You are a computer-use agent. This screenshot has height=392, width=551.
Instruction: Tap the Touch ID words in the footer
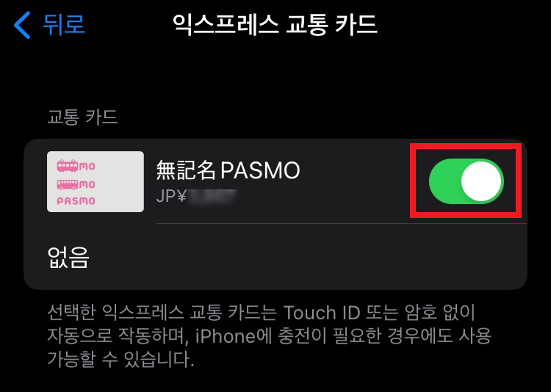click(322, 313)
